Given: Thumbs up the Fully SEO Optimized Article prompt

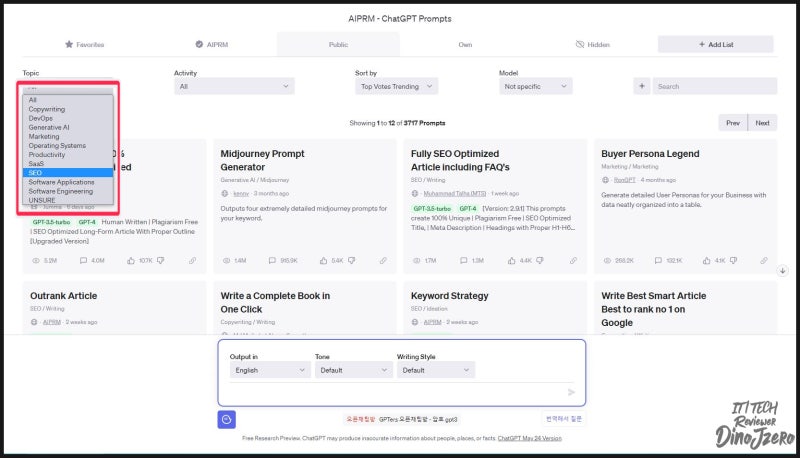Looking at the screenshot, I should tap(512, 261).
